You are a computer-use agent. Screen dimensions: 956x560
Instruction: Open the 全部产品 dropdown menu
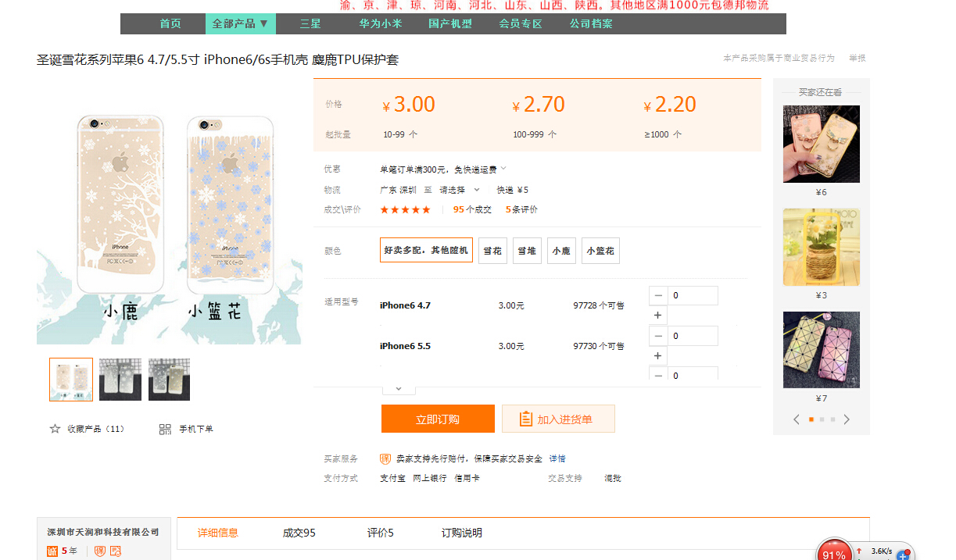point(241,23)
